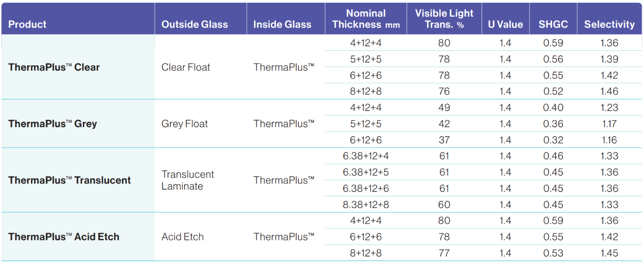The width and height of the screenshot is (644, 267).
Task: Select the U Value column header
Action: click(505, 24)
